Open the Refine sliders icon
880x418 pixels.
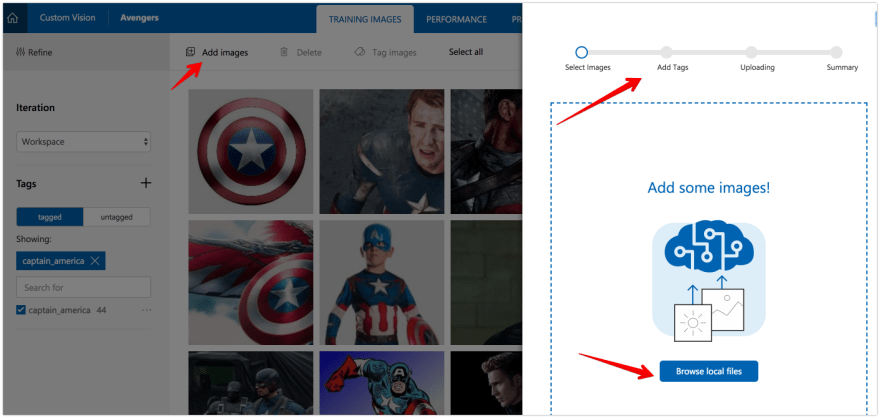click(21, 53)
